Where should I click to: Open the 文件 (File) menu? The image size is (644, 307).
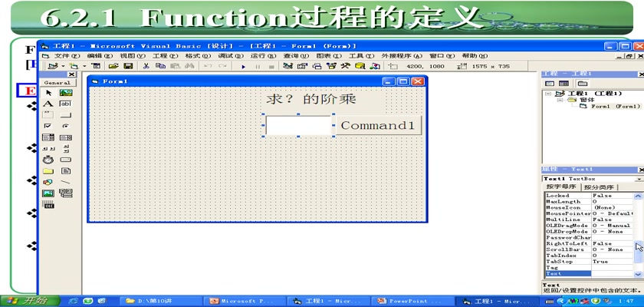[x=62, y=56]
